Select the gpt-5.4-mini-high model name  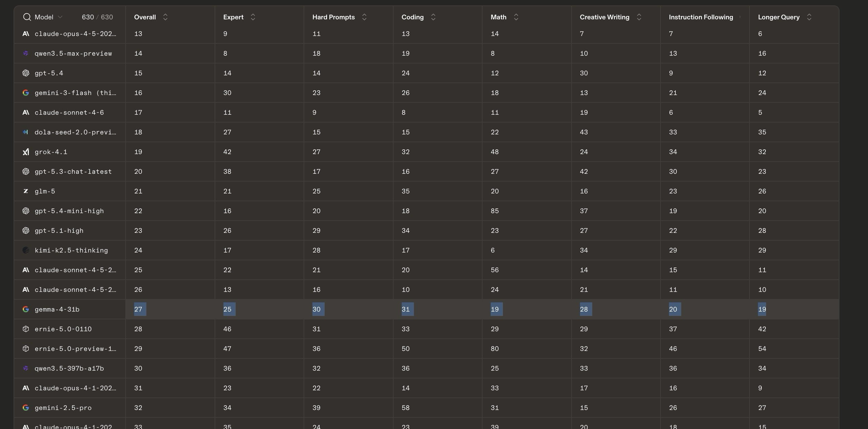pyautogui.click(x=69, y=211)
